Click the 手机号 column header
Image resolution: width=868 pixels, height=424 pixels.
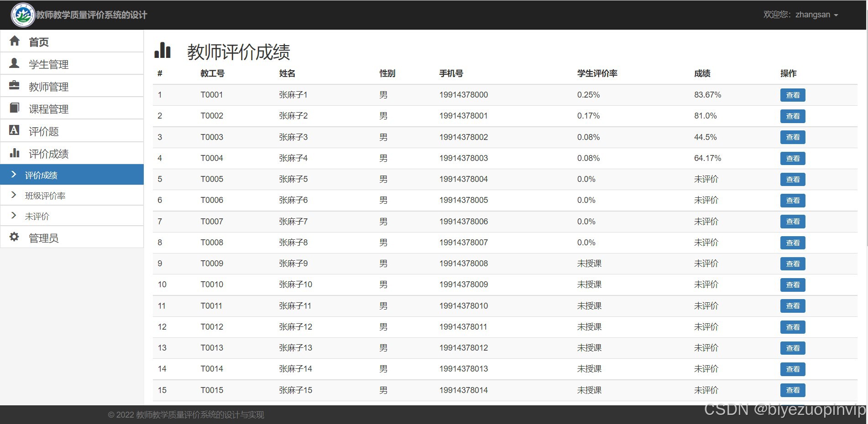[451, 73]
